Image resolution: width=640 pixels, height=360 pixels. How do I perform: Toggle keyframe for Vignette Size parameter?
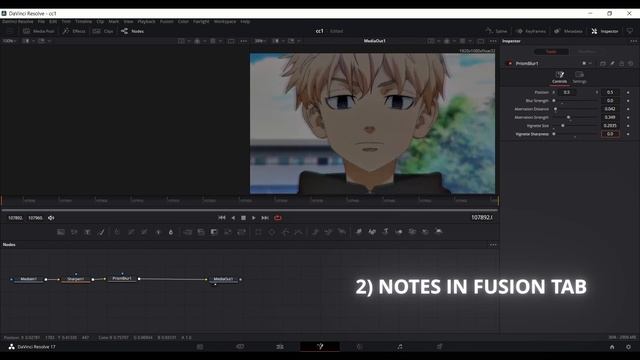coord(628,126)
